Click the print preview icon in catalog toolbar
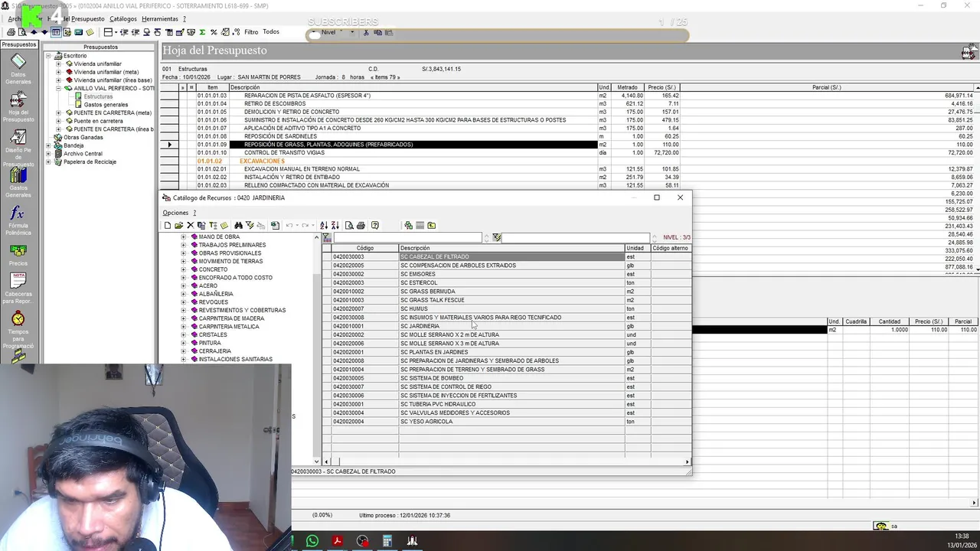 click(x=349, y=226)
